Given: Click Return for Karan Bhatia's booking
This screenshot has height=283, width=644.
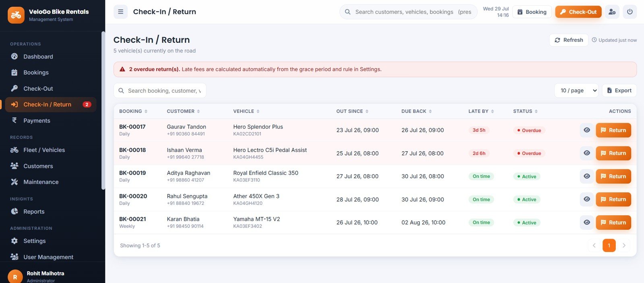Looking at the screenshot, I should [x=613, y=223].
